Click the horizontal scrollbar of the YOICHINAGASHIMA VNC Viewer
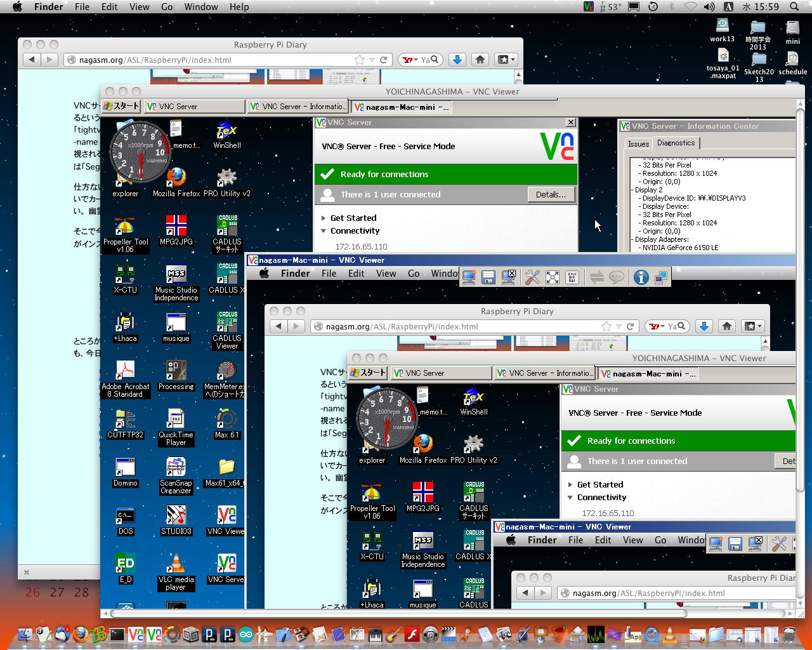This screenshot has height=650, width=812. (x=400, y=614)
